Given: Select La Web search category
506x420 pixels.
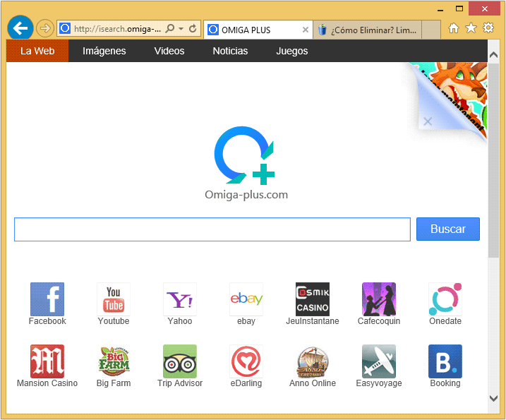Looking at the screenshot, I should pos(37,51).
